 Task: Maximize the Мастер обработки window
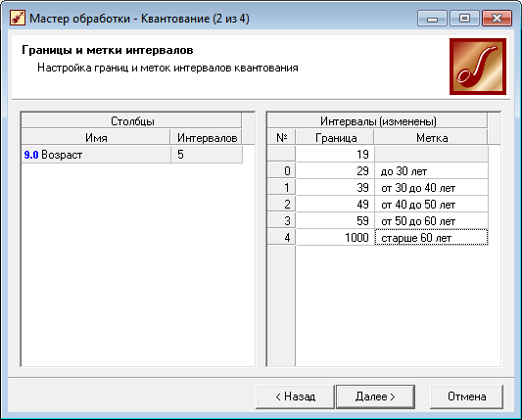pyautogui.click(x=464, y=19)
